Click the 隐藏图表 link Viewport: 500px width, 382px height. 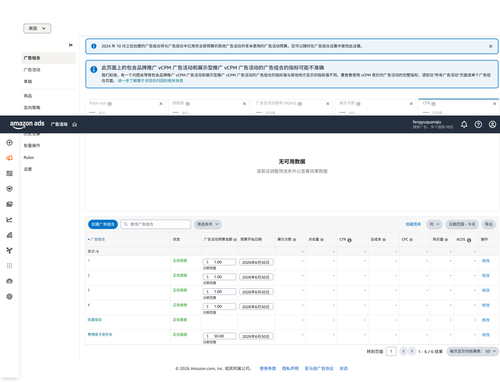413,224
